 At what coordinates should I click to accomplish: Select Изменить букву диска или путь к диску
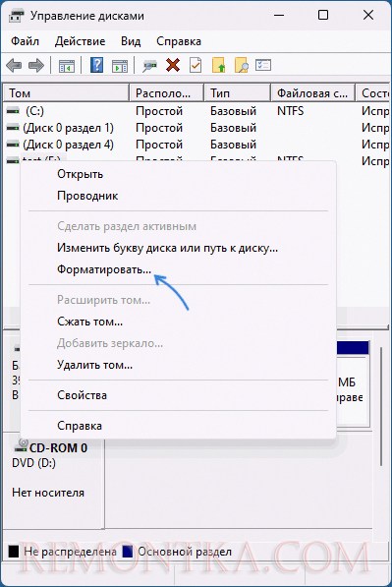[178, 248]
